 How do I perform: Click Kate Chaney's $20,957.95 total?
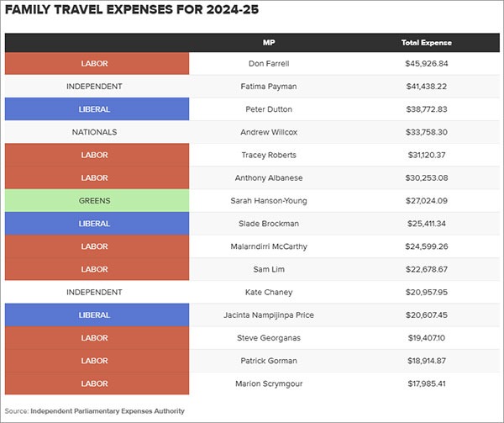pyautogui.click(x=426, y=293)
